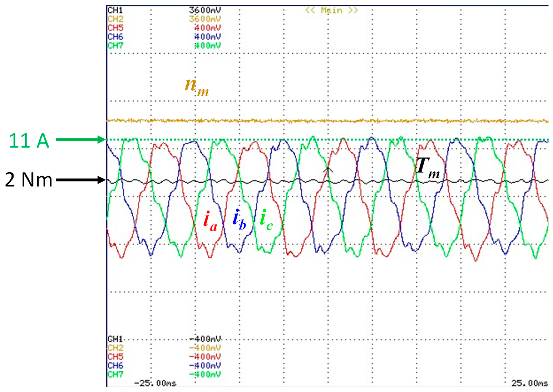Click the -25.00ms time axis label

click(155, 383)
